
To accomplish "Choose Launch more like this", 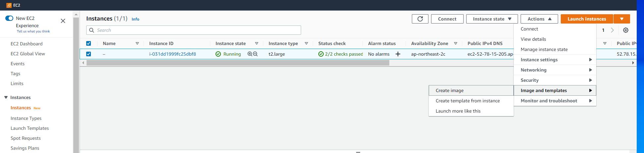I will (x=471, y=111).
